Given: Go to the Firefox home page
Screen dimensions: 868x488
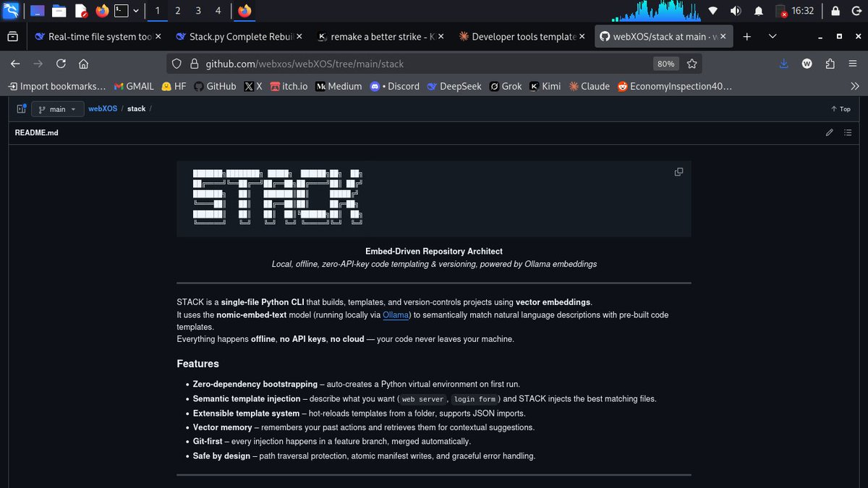Looking at the screenshot, I should click(83, 64).
